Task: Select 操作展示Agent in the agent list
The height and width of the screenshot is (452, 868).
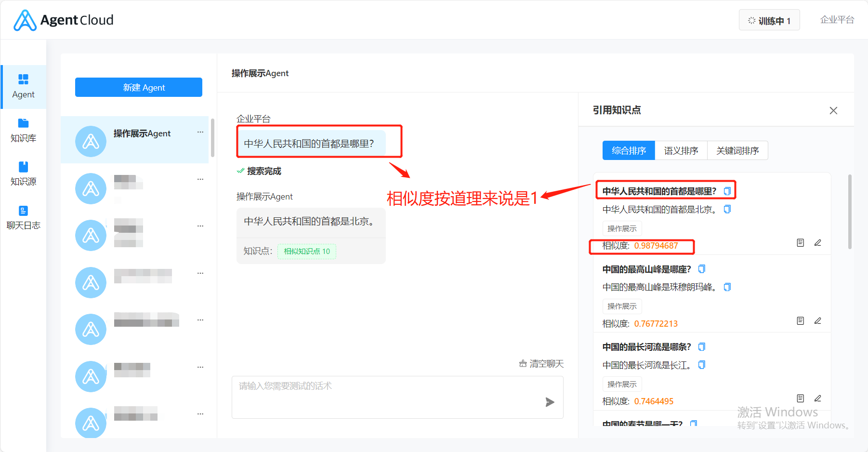Action: pos(135,140)
